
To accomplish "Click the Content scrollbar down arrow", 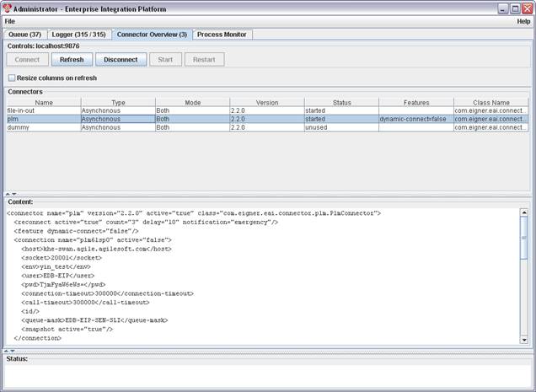I will click(524, 340).
